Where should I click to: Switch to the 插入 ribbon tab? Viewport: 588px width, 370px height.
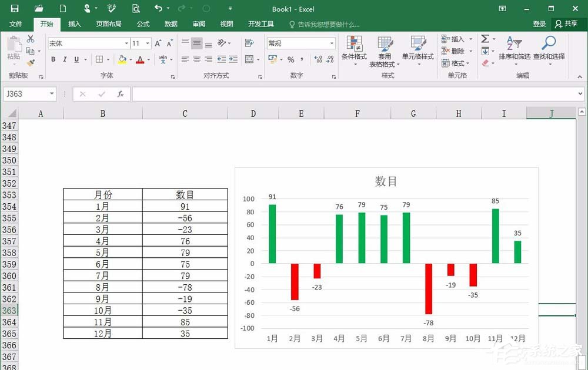[74, 24]
